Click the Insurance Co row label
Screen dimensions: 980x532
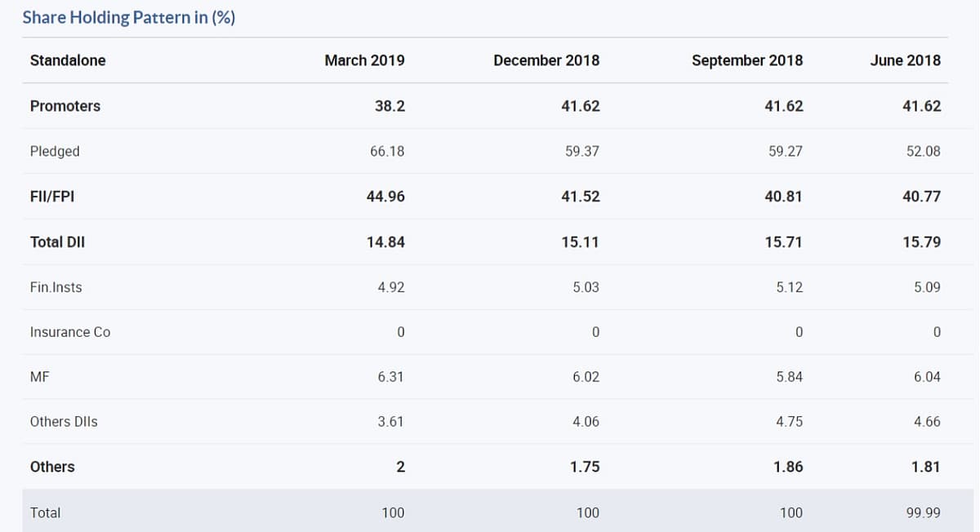(x=70, y=332)
